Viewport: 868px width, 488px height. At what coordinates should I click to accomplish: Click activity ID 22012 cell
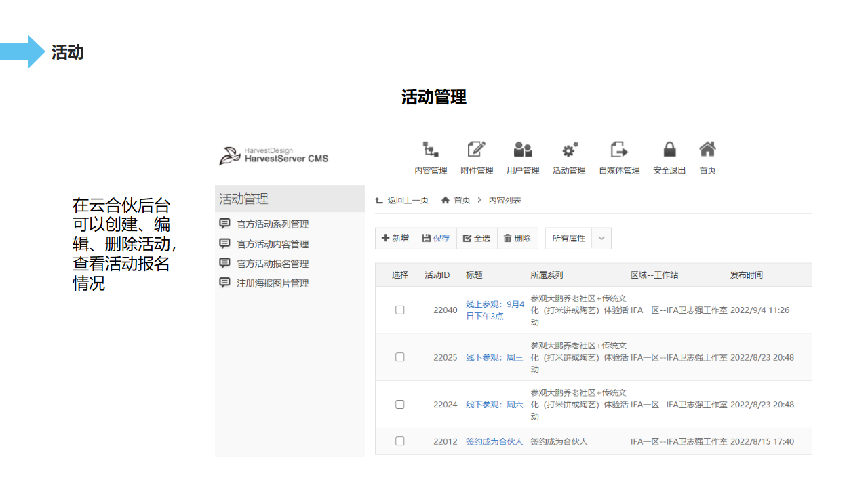point(446,441)
